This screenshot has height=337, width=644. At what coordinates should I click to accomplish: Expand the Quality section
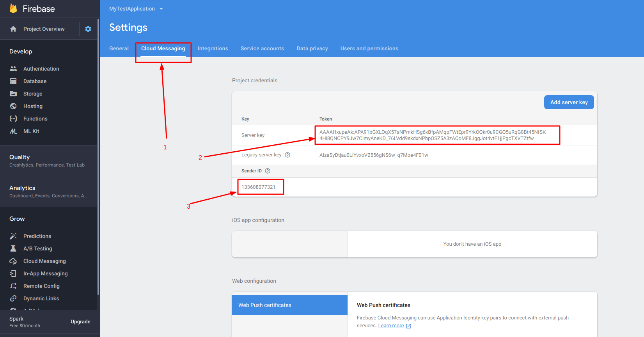[x=48, y=161]
